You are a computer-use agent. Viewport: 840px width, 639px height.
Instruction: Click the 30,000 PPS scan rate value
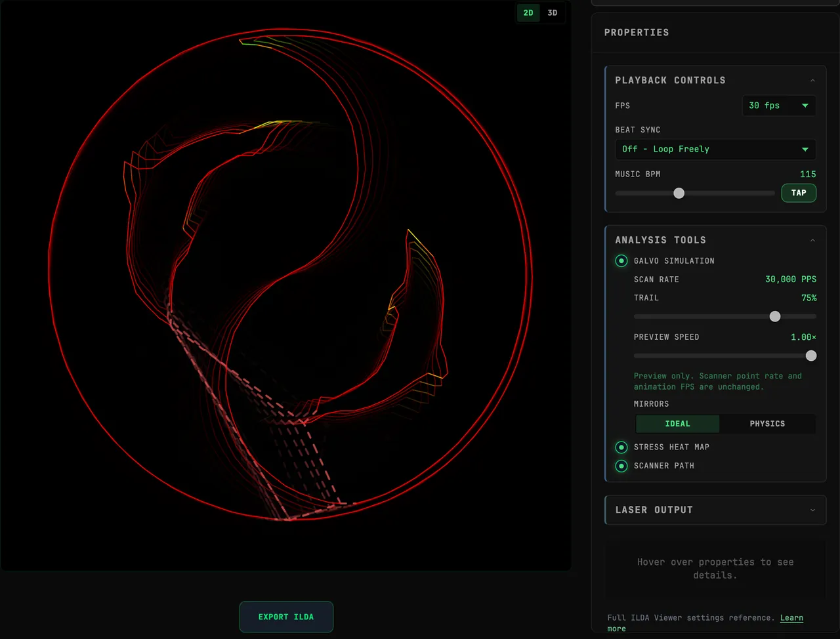pyautogui.click(x=791, y=279)
